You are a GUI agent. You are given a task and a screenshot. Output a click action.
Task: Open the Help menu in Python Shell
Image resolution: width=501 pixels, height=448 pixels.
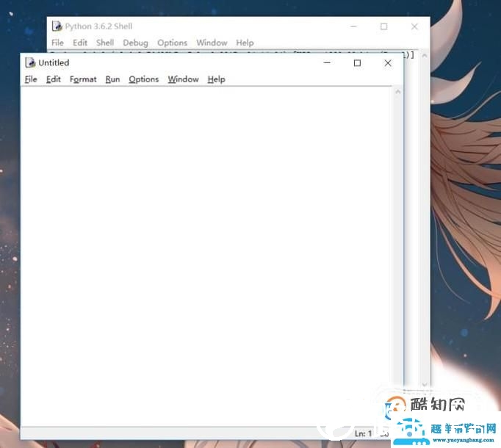245,43
